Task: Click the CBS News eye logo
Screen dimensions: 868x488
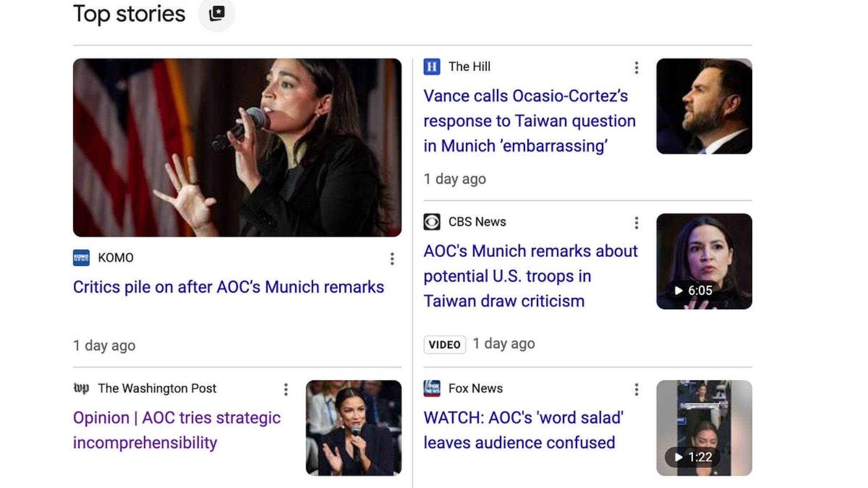Action: [x=432, y=222]
